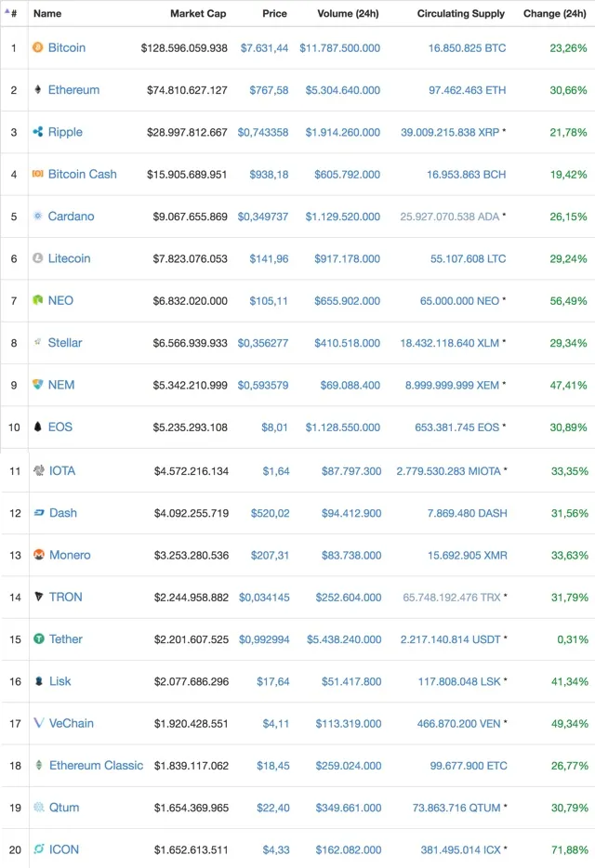
Task: Select NEO change value 56,49%
Action: click(568, 300)
